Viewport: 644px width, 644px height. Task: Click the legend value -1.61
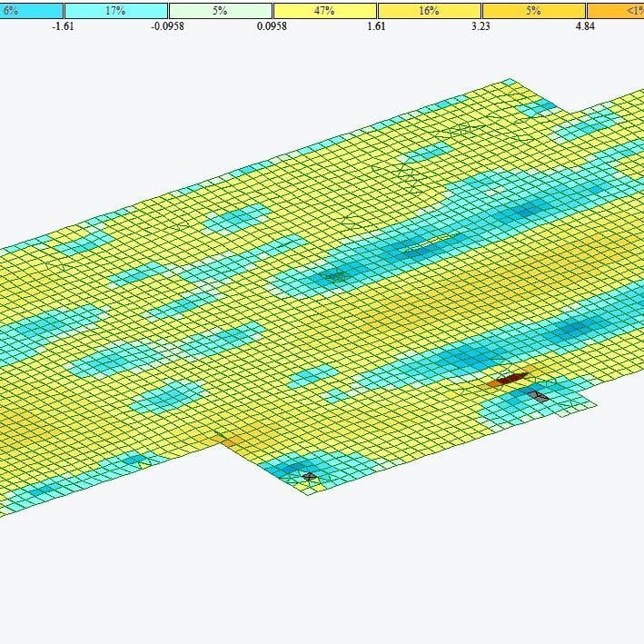(63, 26)
